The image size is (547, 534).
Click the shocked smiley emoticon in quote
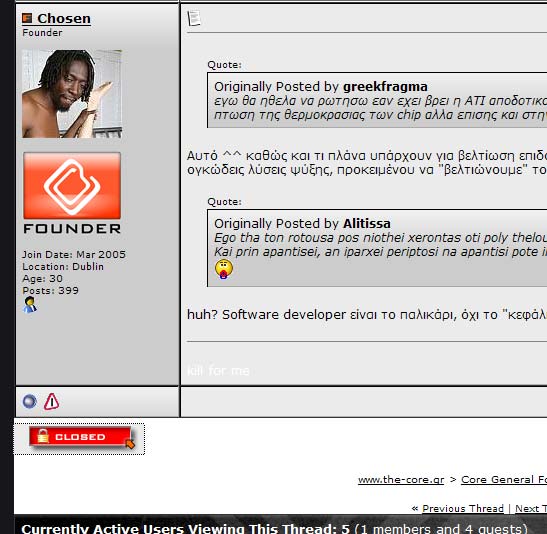[x=224, y=269]
